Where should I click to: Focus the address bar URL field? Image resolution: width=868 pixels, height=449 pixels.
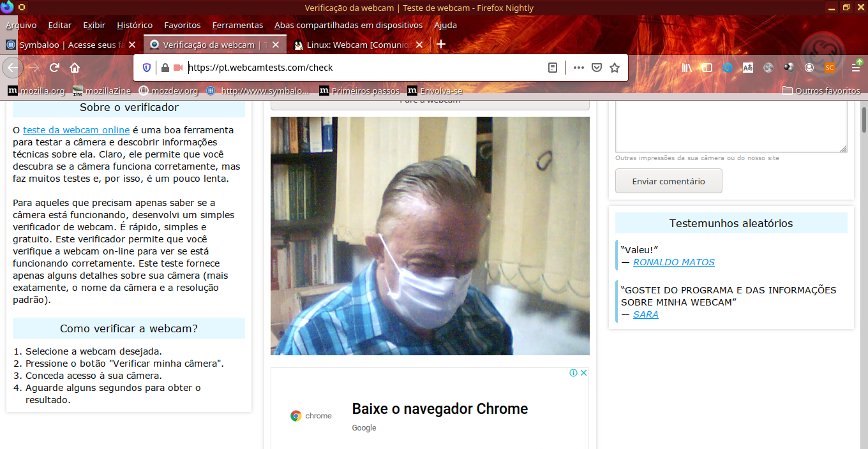364,68
